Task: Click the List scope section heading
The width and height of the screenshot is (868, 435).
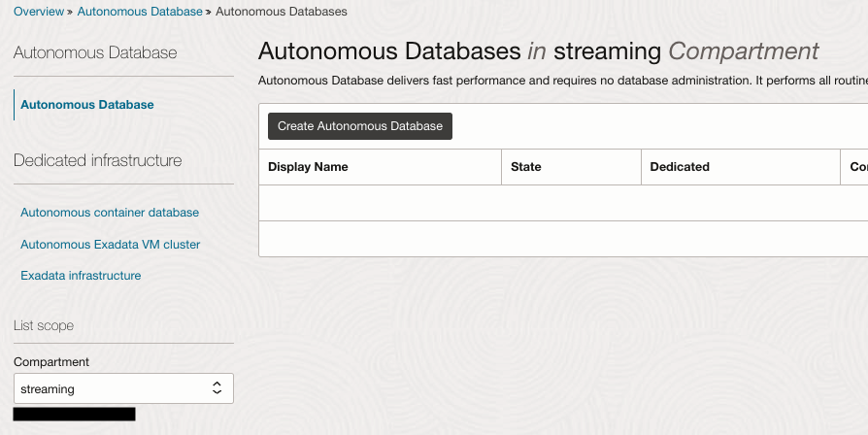Action: 44,325
